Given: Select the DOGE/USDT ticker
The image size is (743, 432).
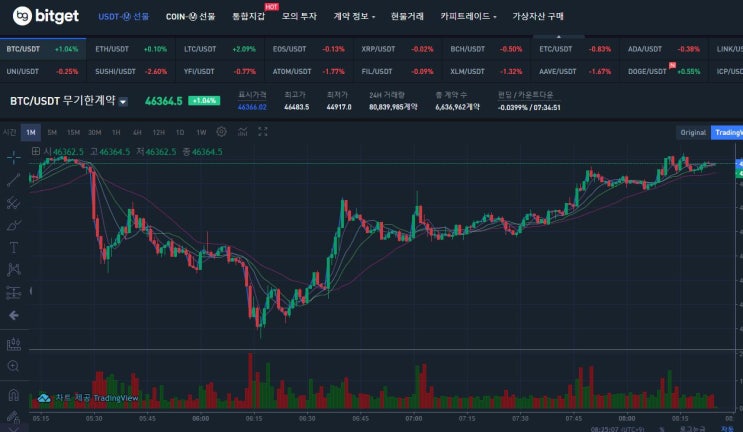Looking at the screenshot, I should pos(663,71).
